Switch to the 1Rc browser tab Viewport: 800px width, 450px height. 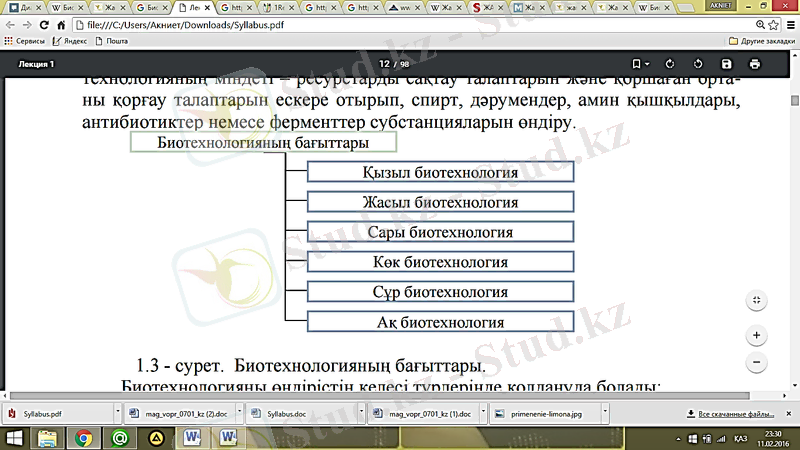279,8
